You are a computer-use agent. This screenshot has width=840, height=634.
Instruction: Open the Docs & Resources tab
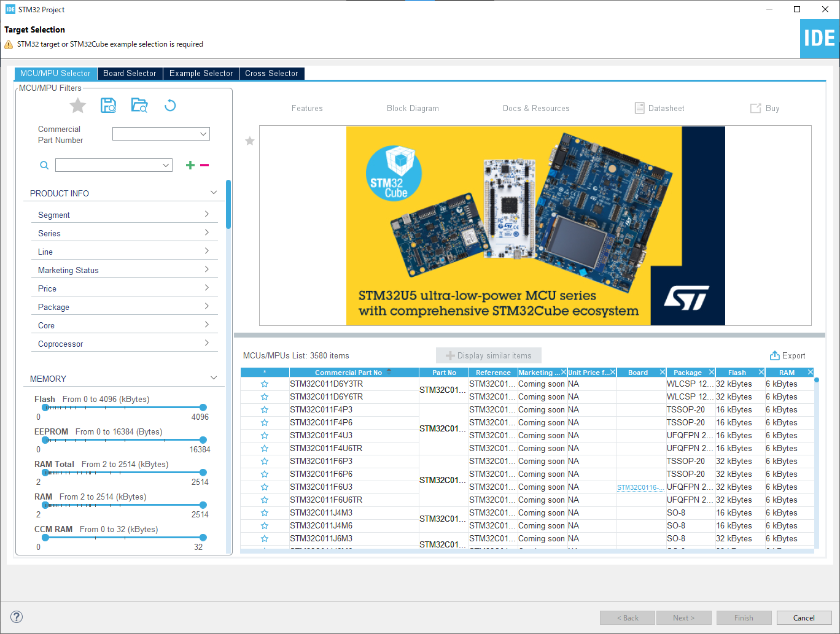coord(536,108)
